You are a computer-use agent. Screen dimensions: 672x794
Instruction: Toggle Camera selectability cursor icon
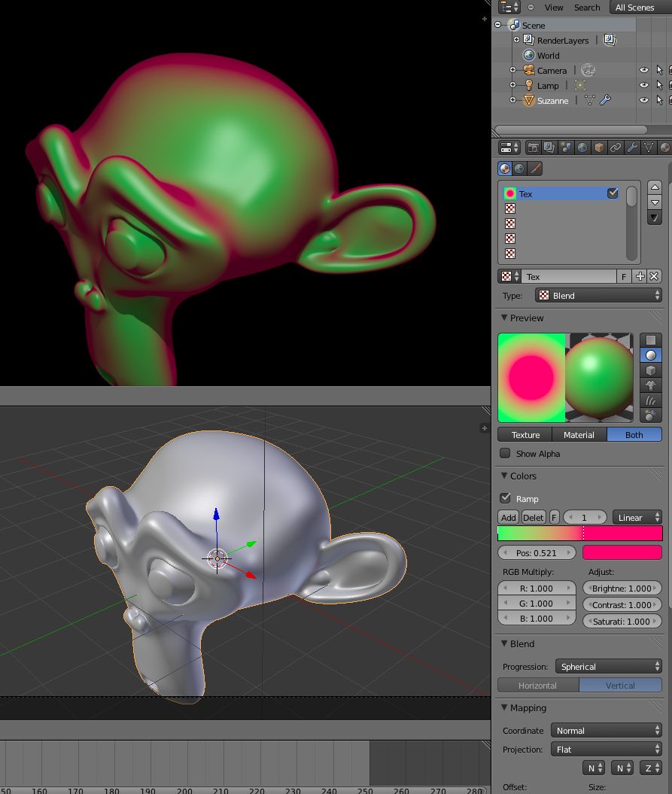point(659,70)
